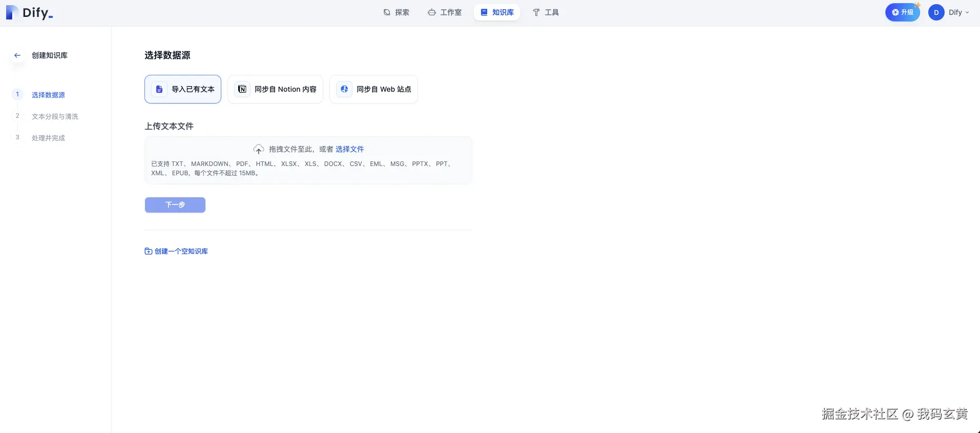This screenshot has height=433, width=980.
Task: Select step 1 选择数据源 in sidebar
Action: pyautogui.click(x=48, y=95)
